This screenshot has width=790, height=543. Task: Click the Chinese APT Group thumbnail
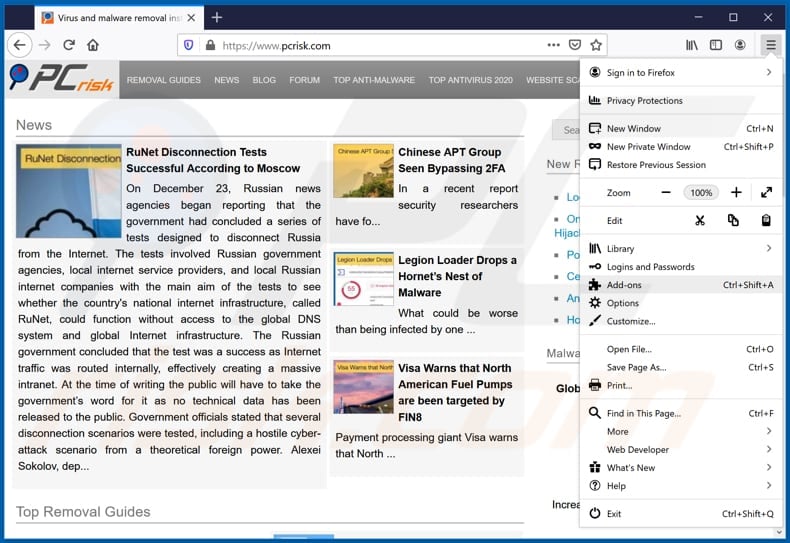[x=363, y=171]
